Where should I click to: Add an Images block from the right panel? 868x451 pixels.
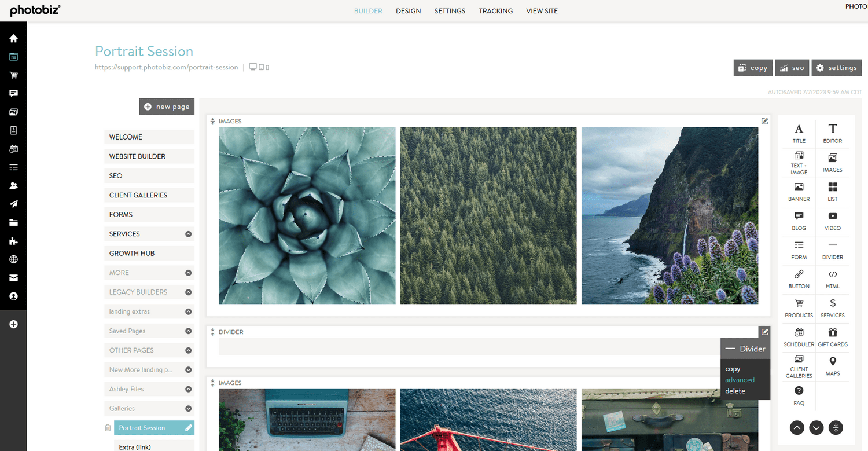[x=832, y=163]
